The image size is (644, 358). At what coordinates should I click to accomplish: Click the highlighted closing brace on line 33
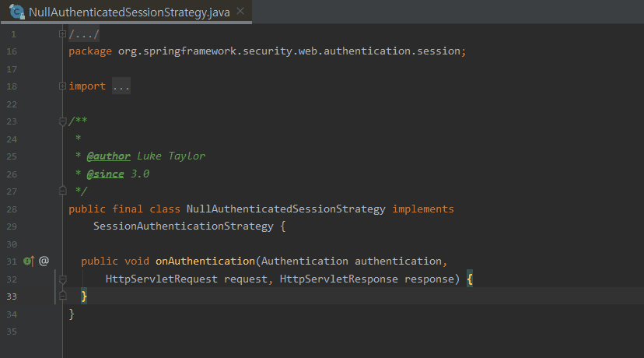[84, 297]
